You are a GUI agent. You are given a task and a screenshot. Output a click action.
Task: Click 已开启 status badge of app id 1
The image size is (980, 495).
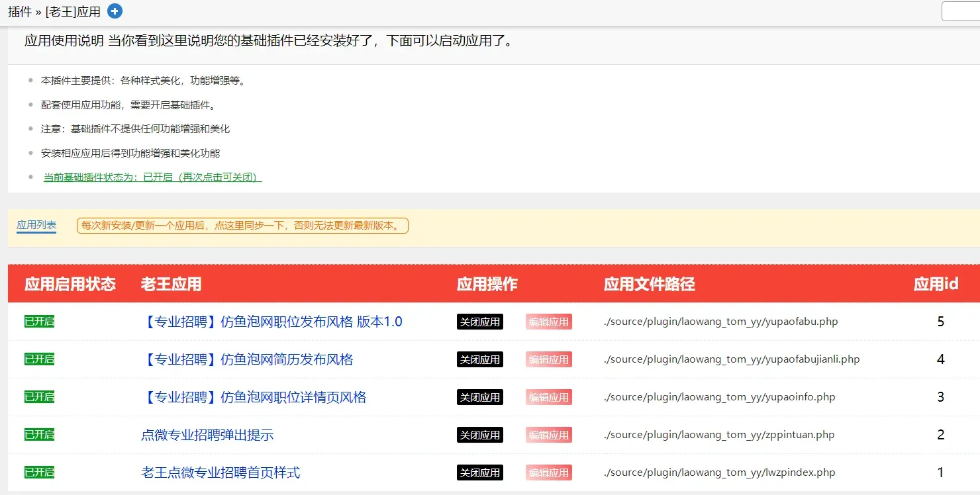39,472
